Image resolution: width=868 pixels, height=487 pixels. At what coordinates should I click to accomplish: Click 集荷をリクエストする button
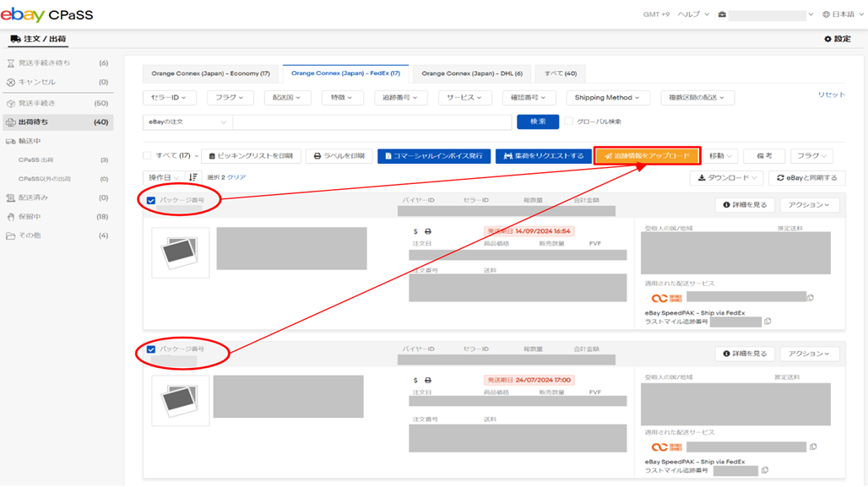coord(544,156)
